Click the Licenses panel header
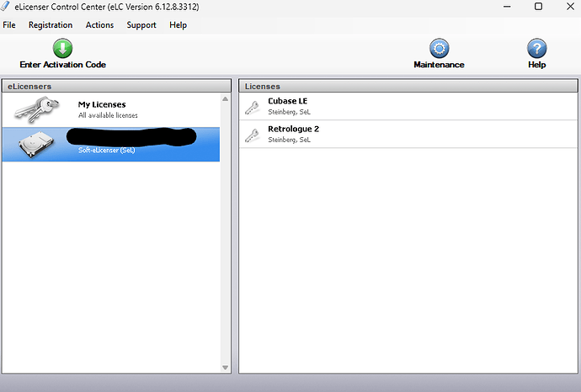 pyautogui.click(x=408, y=86)
